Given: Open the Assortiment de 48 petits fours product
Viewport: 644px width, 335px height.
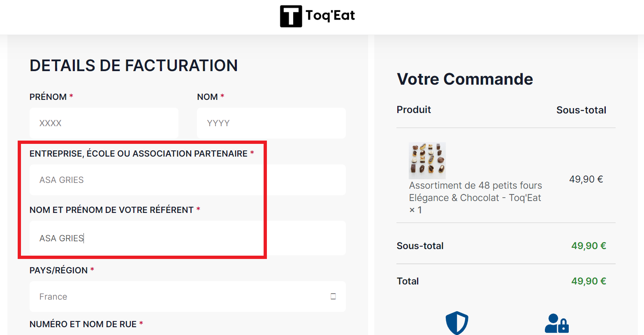Looking at the screenshot, I should tap(475, 192).
